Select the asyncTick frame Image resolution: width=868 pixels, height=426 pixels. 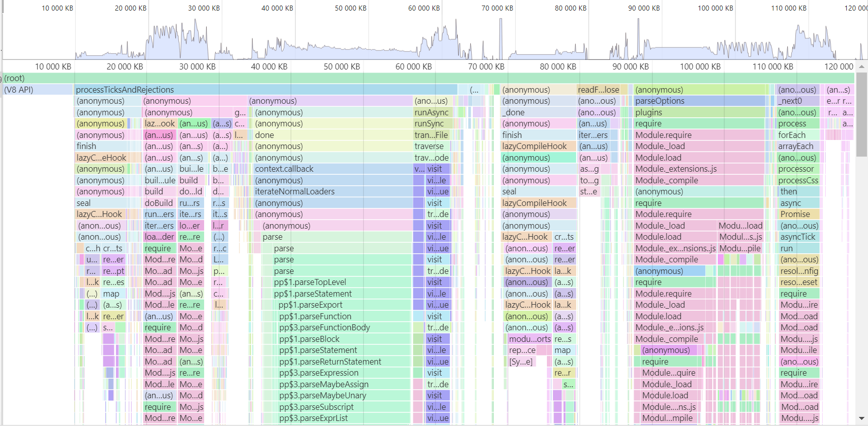point(799,237)
